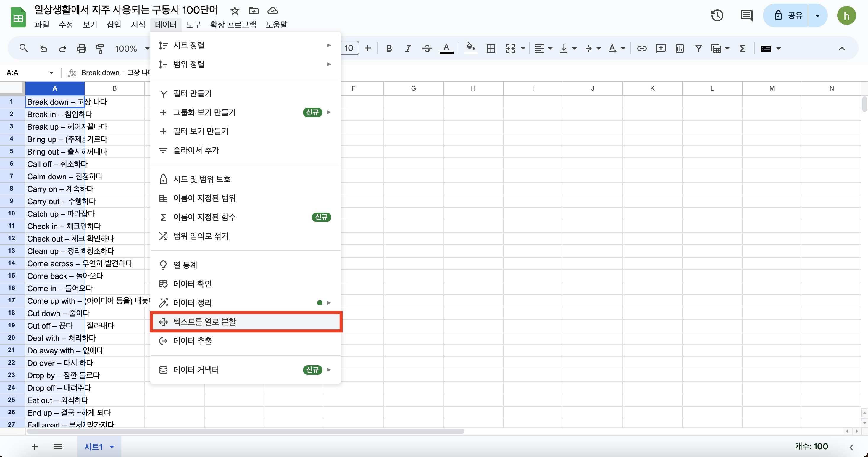
Task: Click the functions sigma icon
Action: tap(742, 49)
